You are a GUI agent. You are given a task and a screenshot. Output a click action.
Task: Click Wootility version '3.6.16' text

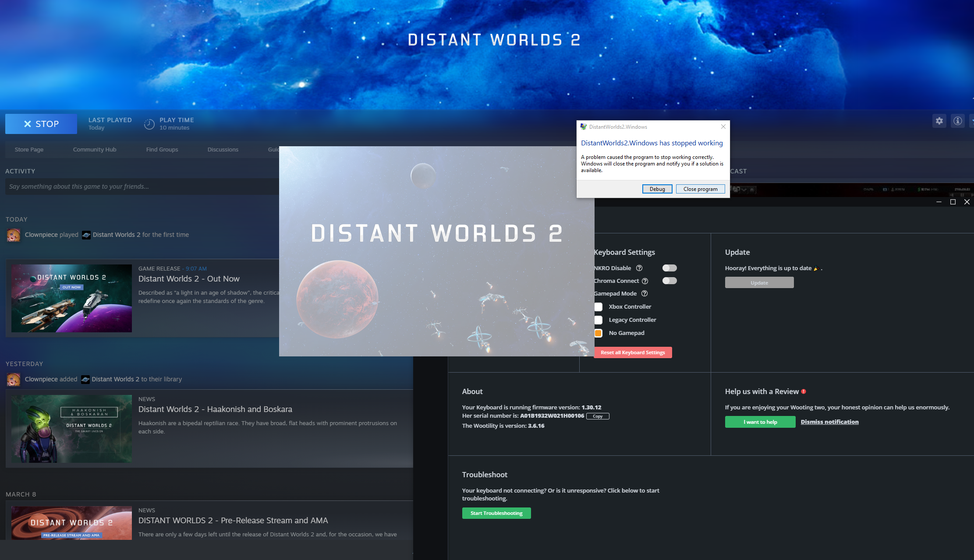tap(536, 426)
